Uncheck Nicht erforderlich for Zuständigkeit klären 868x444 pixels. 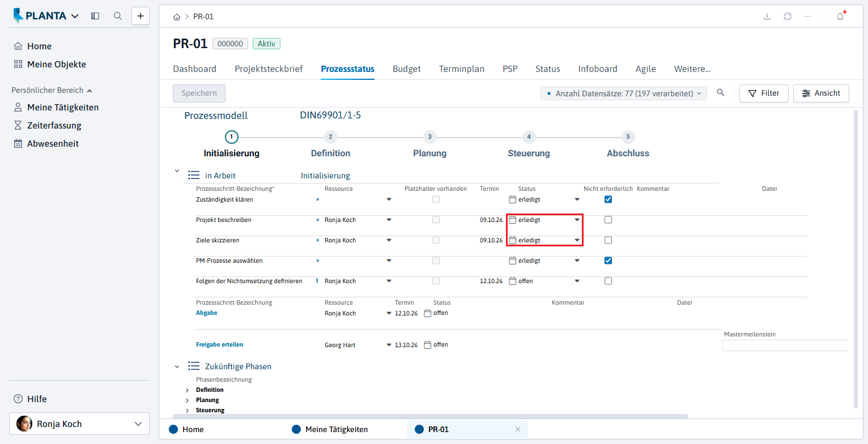tap(608, 199)
